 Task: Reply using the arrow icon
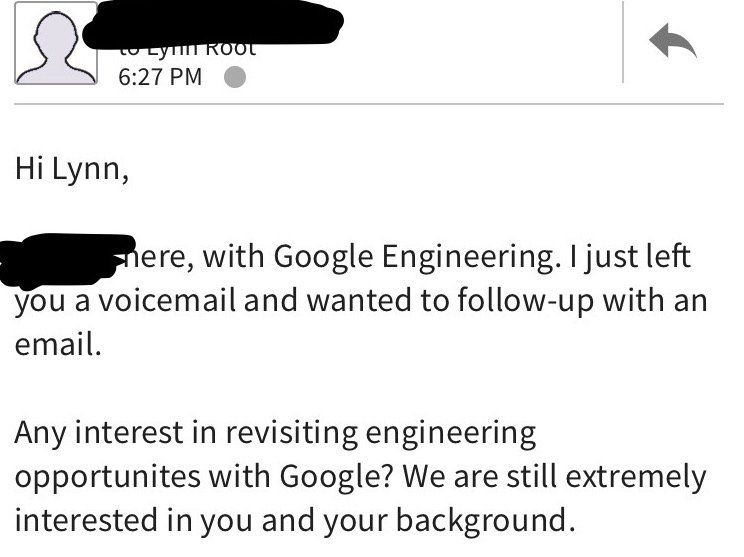pos(672,42)
